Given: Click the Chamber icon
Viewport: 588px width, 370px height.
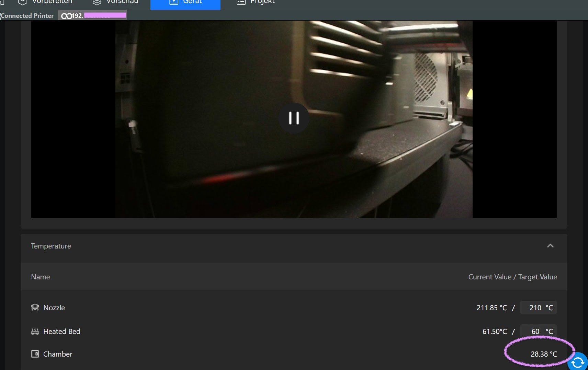Looking at the screenshot, I should coord(35,354).
